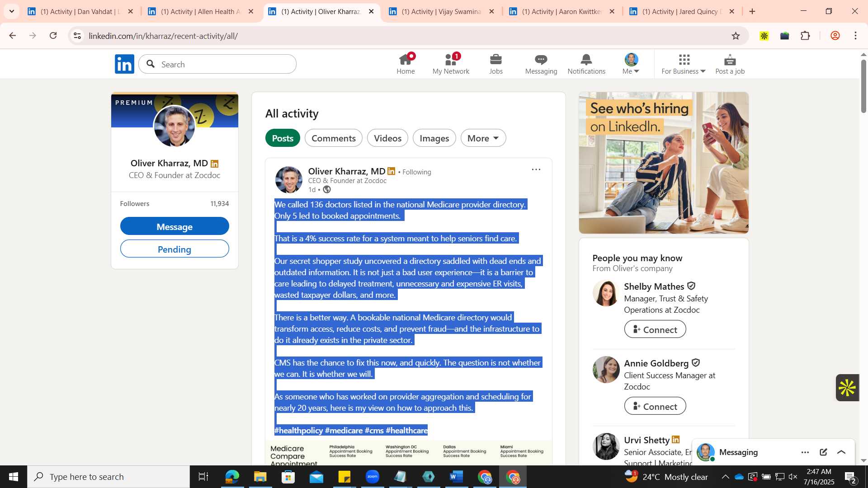868x488 pixels.
Task: Open the Messaging nav icon
Action: coord(541,64)
